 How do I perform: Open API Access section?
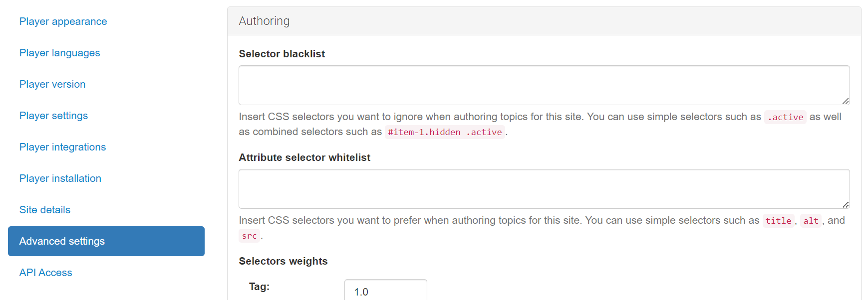pos(45,273)
